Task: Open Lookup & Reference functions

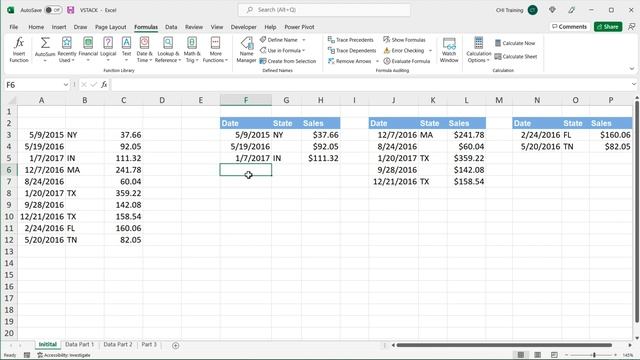Action: click(168, 49)
